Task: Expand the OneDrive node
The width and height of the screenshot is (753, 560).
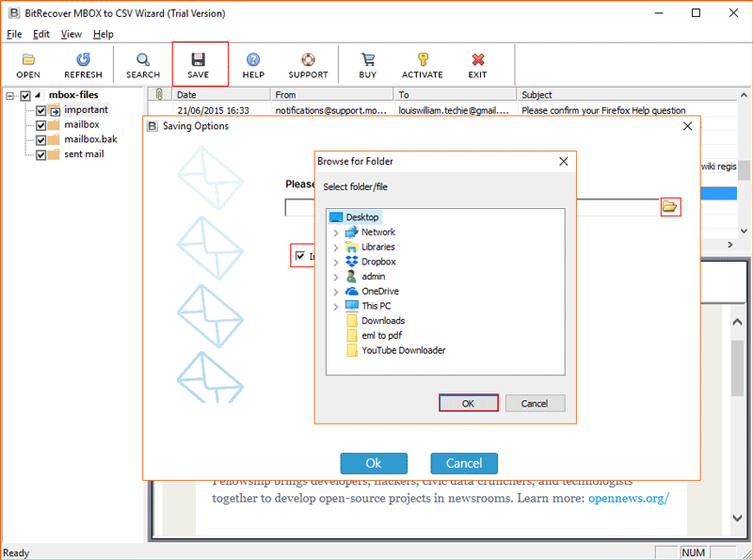Action: (336, 292)
